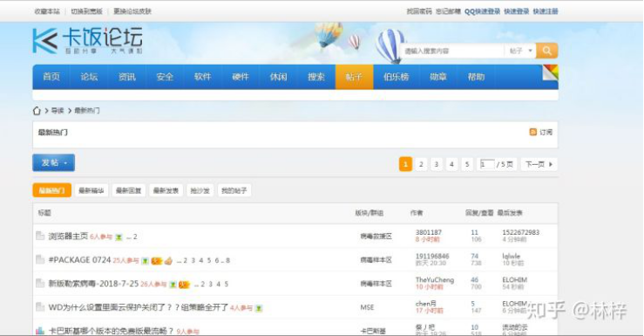Screen dimensions: 644x336
Task: Switch to the 最新回复 tab
Action: [129, 190]
